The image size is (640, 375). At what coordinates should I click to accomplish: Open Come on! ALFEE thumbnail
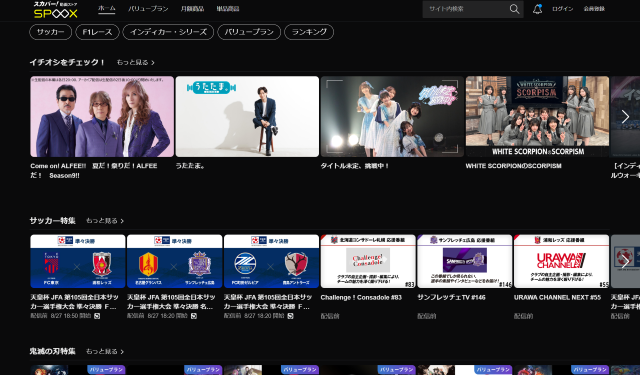point(102,116)
